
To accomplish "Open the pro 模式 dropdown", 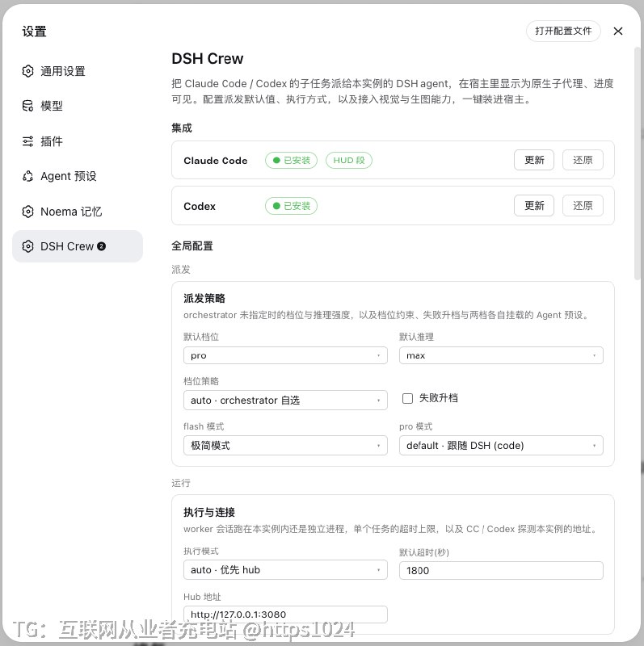I will 501,446.
